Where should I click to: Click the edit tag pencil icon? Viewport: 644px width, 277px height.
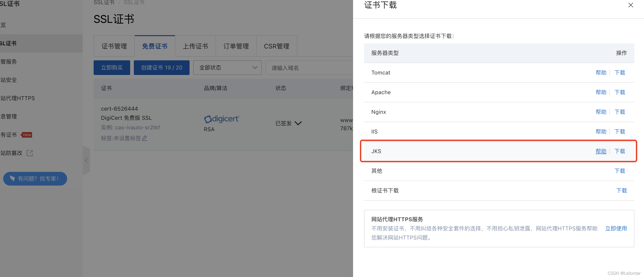pos(145,138)
